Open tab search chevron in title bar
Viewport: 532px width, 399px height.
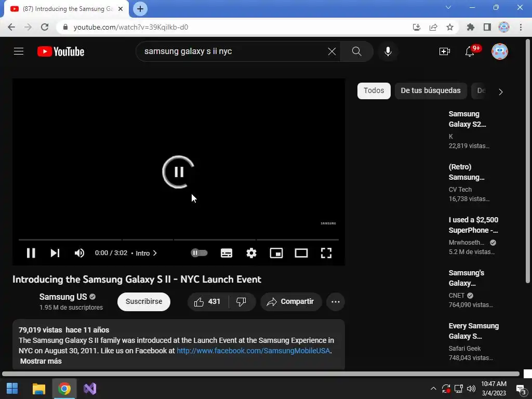click(x=448, y=7)
